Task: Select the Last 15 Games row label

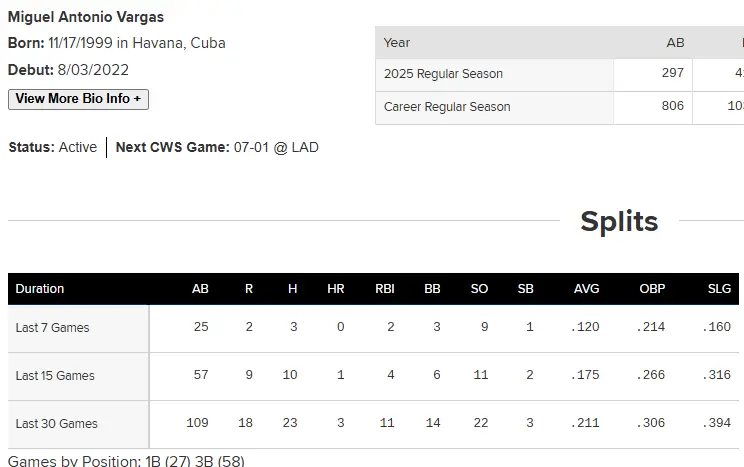Action: [55, 376]
